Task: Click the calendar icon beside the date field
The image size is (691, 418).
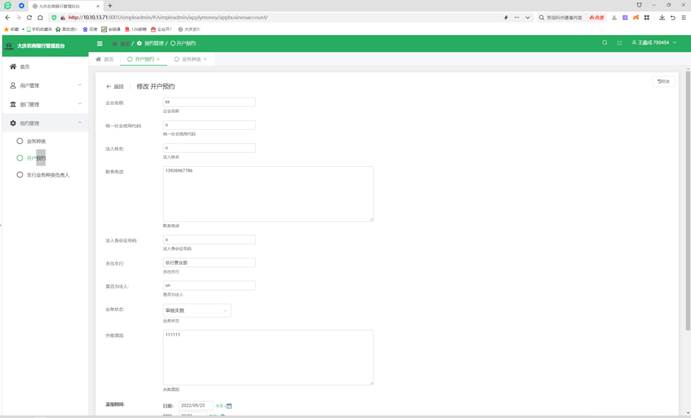Action: click(x=229, y=406)
